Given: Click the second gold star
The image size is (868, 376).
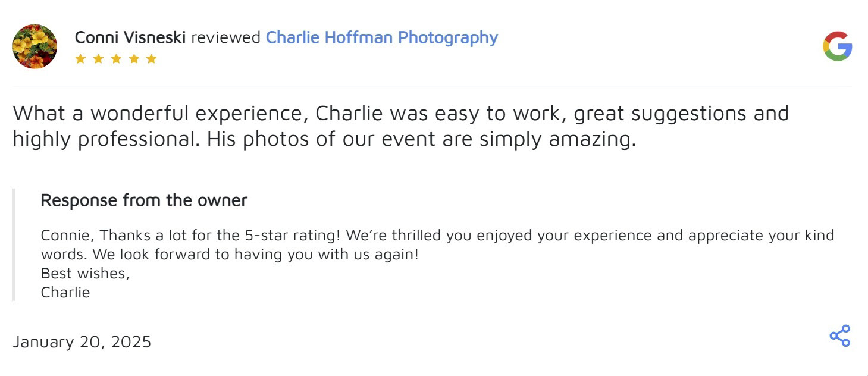Looking at the screenshot, I should 98,59.
